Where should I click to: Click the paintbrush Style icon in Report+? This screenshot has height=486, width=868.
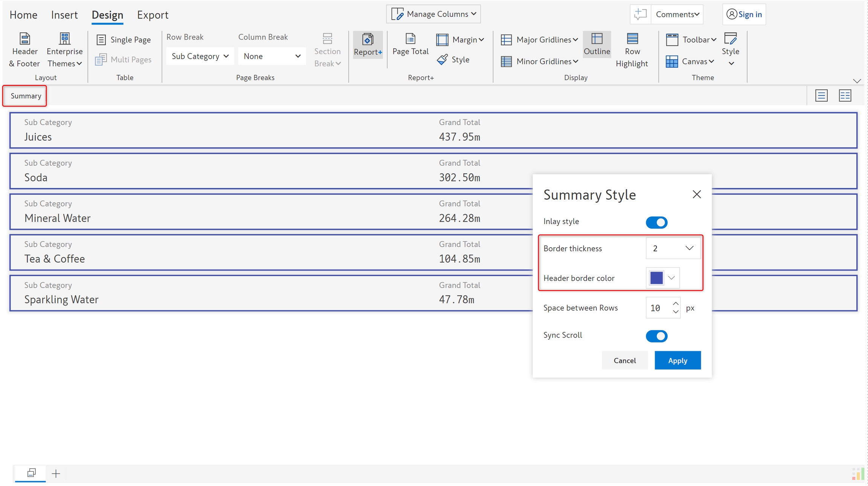[x=442, y=60]
